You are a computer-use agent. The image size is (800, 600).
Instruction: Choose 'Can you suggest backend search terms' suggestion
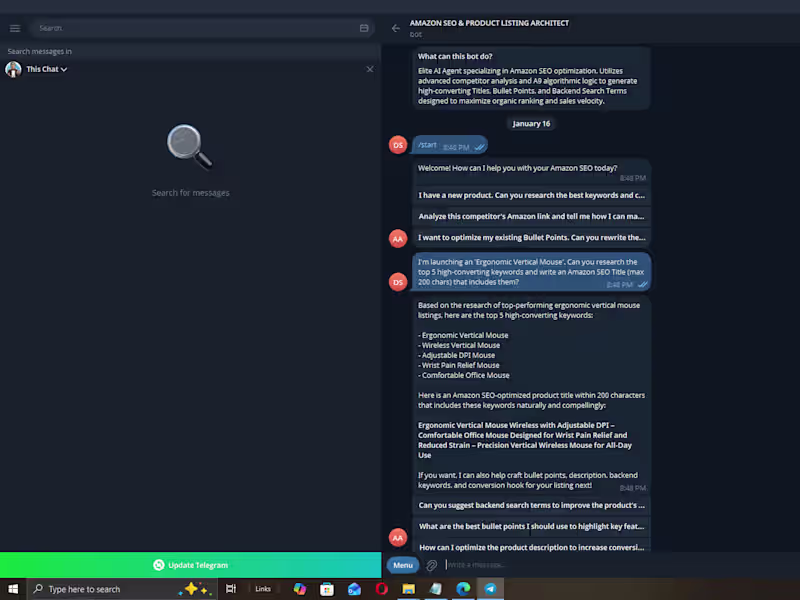[x=531, y=505]
